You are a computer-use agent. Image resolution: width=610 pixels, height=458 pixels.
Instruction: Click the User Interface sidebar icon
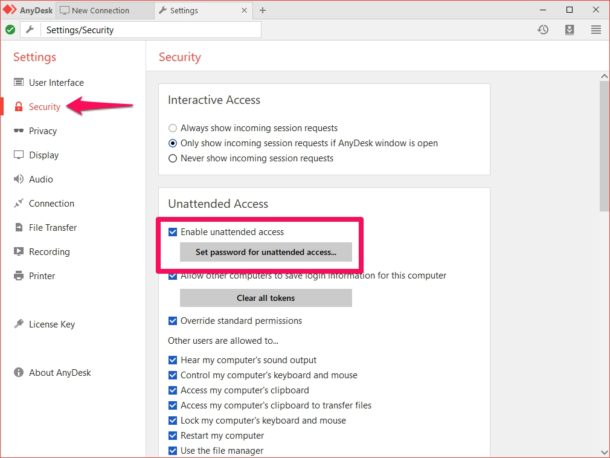pyautogui.click(x=19, y=82)
